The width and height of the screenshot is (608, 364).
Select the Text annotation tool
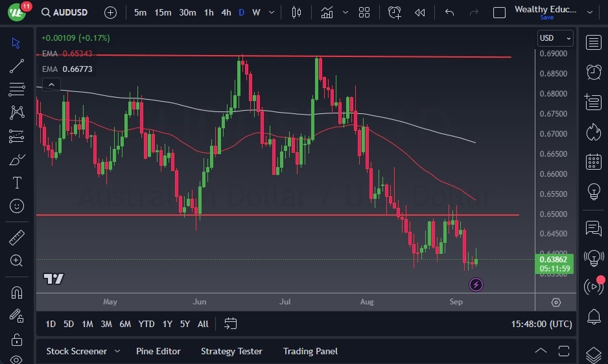tap(17, 183)
